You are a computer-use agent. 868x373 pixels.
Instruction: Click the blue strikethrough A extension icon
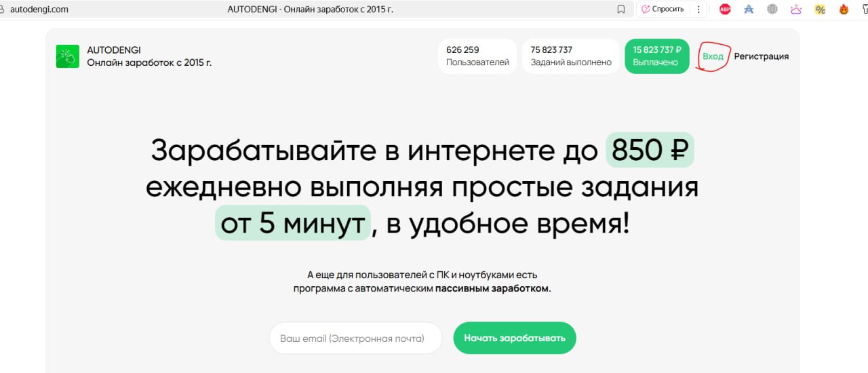(x=749, y=9)
